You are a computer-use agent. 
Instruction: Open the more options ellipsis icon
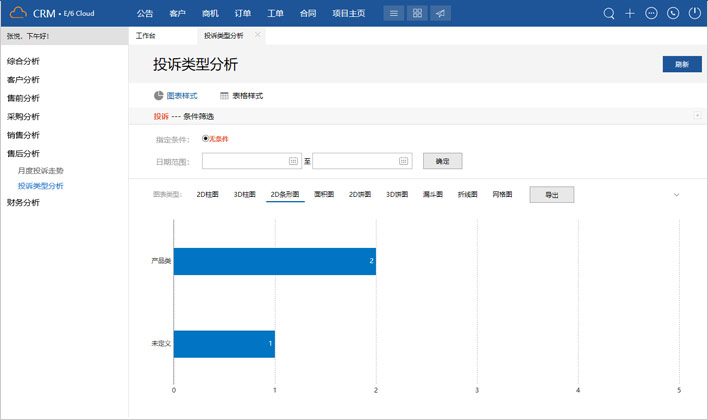(x=652, y=14)
